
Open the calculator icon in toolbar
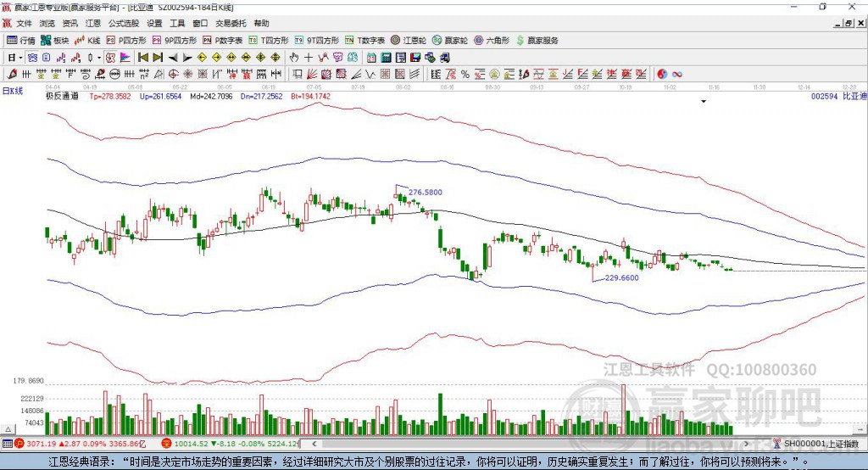386,57
